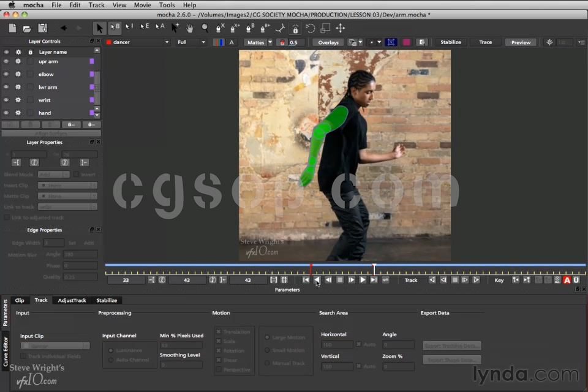Click the blue surface overlay icon
This screenshot has width=588, height=392.
(x=391, y=42)
